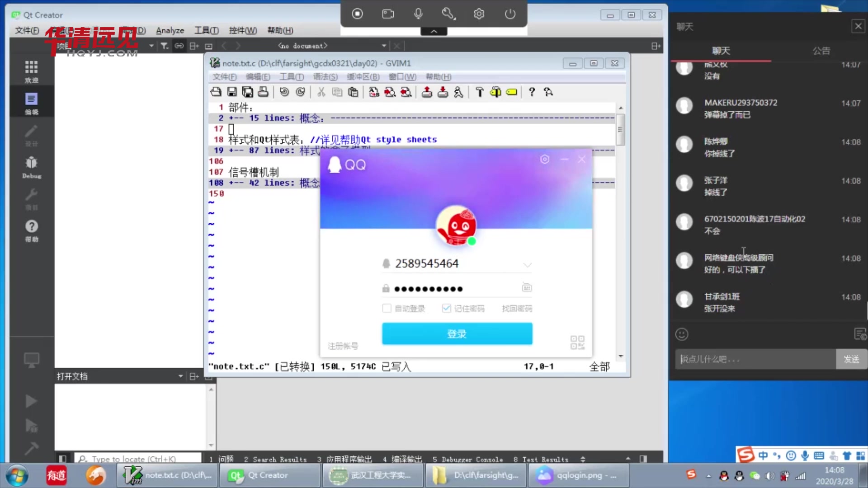Click the save icon in GVIM toolbar
The width and height of the screenshot is (868, 488).
[x=232, y=92]
